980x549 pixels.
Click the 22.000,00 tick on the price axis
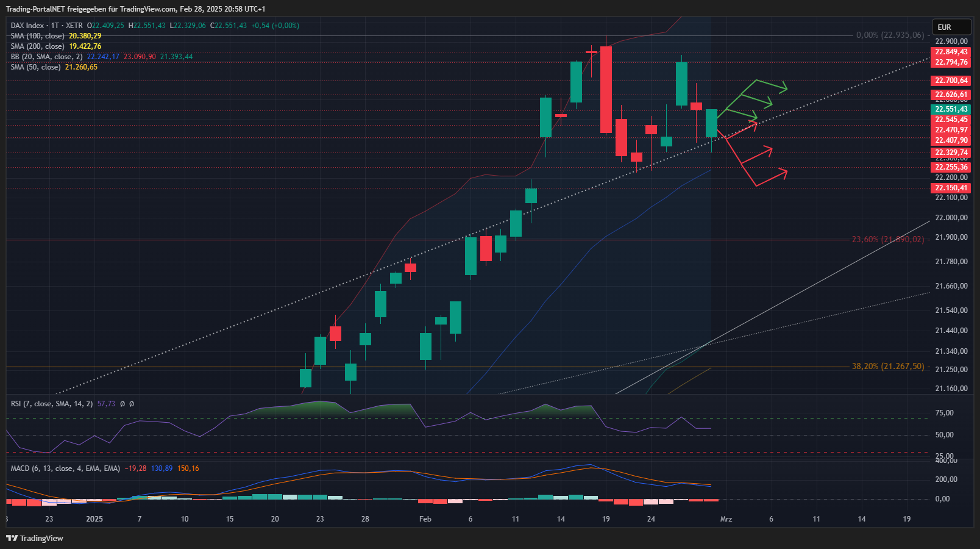click(951, 218)
